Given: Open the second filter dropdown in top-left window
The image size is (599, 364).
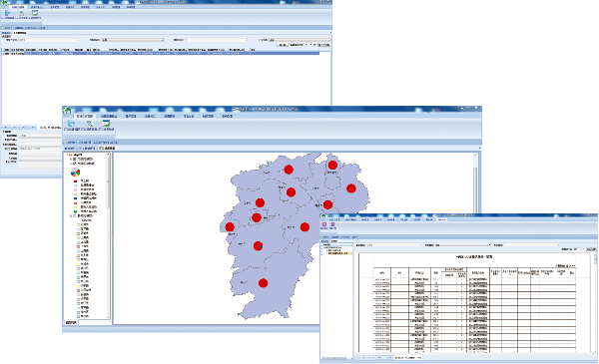Looking at the screenshot, I should (x=133, y=40).
